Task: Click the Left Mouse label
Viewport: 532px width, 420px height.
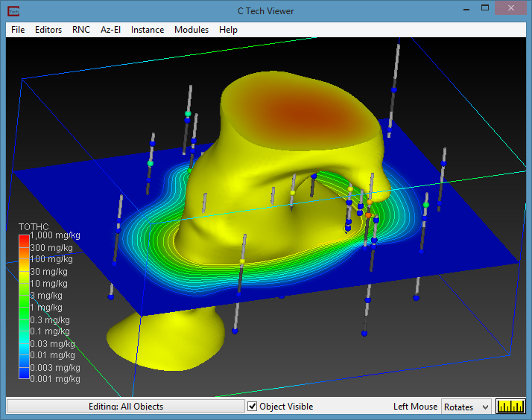Action: [415, 407]
